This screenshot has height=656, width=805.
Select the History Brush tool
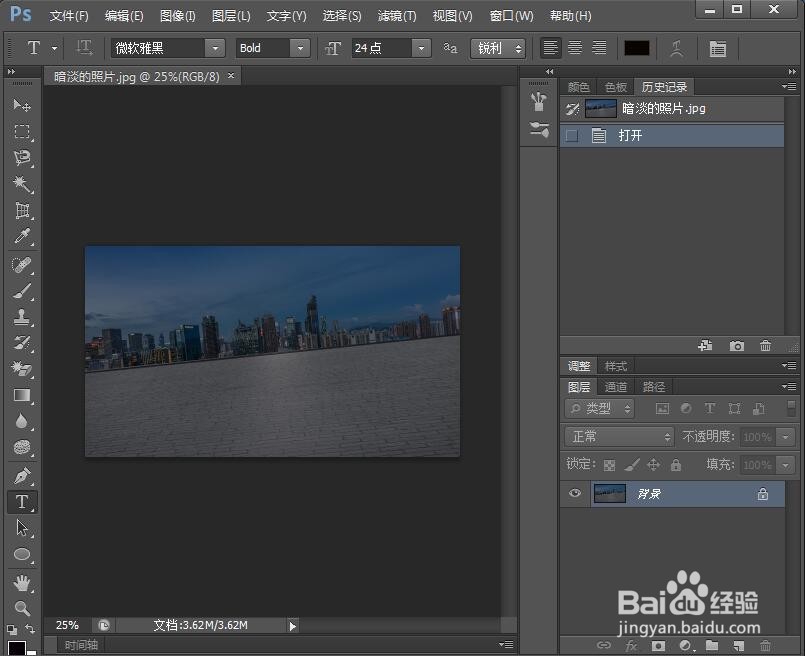(22, 342)
